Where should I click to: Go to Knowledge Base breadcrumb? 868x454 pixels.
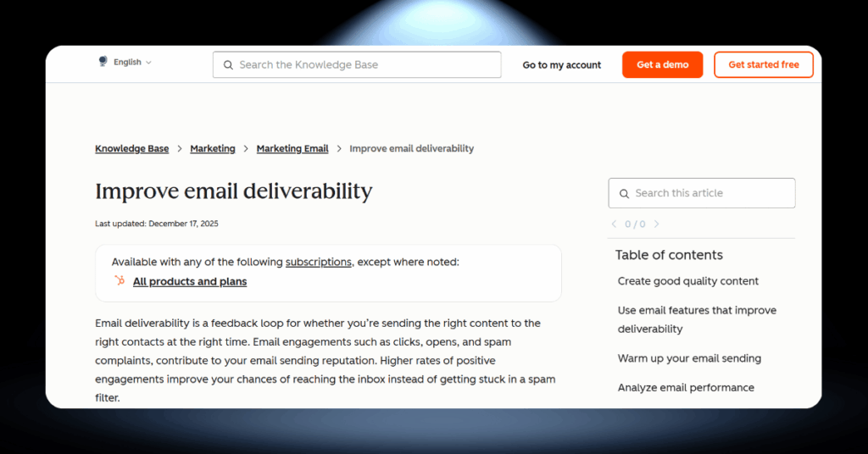tap(131, 148)
